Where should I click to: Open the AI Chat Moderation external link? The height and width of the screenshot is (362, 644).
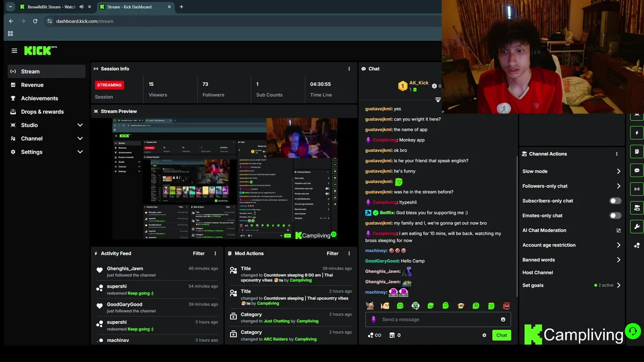(x=618, y=230)
